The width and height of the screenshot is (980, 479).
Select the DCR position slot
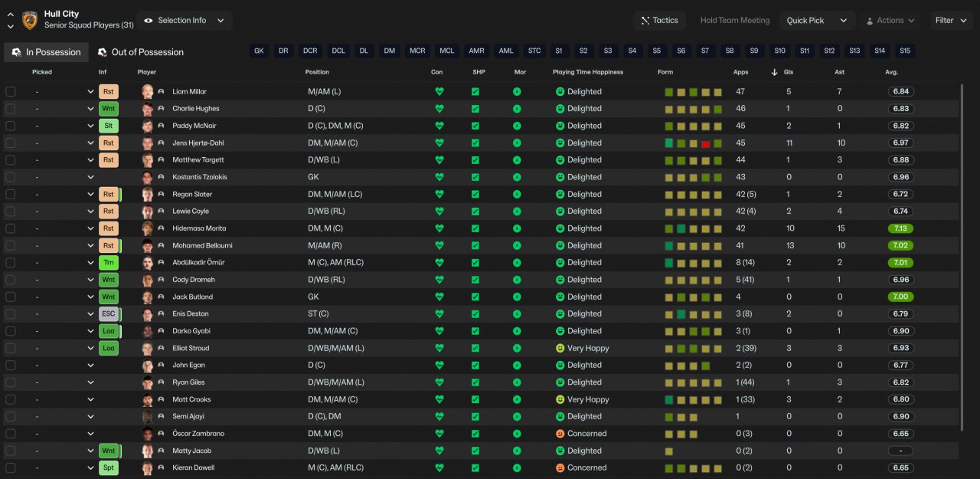pyautogui.click(x=310, y=51)
